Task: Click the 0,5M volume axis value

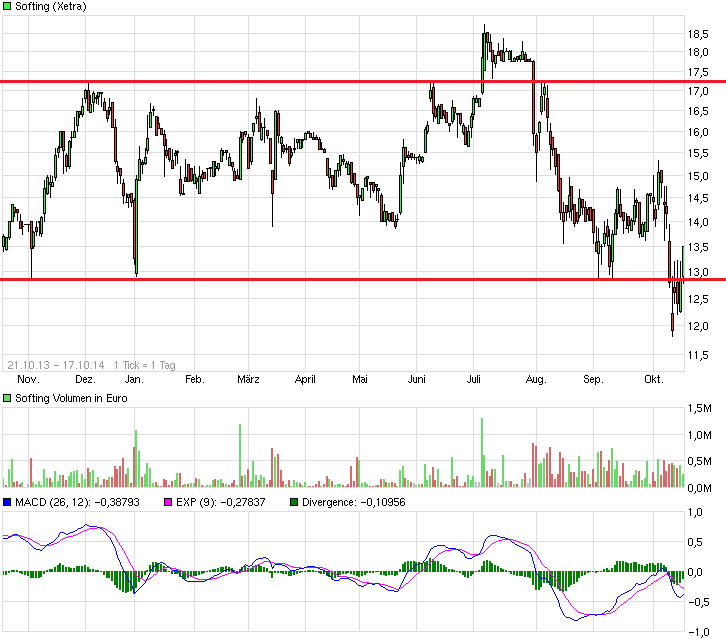Action: pos(699,461)
